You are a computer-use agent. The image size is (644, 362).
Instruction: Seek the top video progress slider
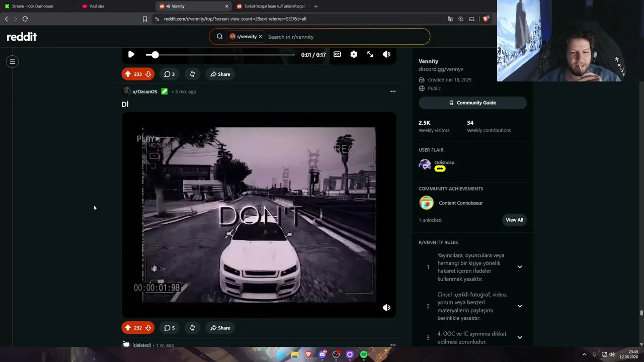pos(220,54)
